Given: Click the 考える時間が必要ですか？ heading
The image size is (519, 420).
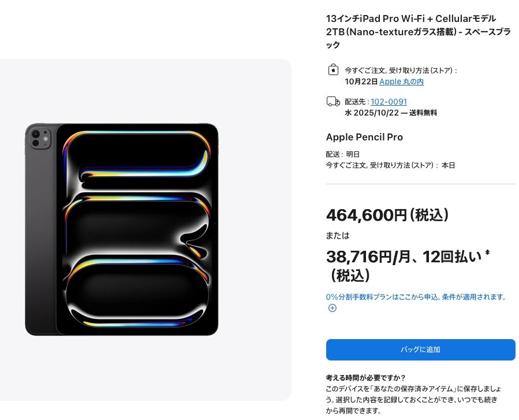Looking at the screenshot, I should pyautogui.click(x=366, y=378).
